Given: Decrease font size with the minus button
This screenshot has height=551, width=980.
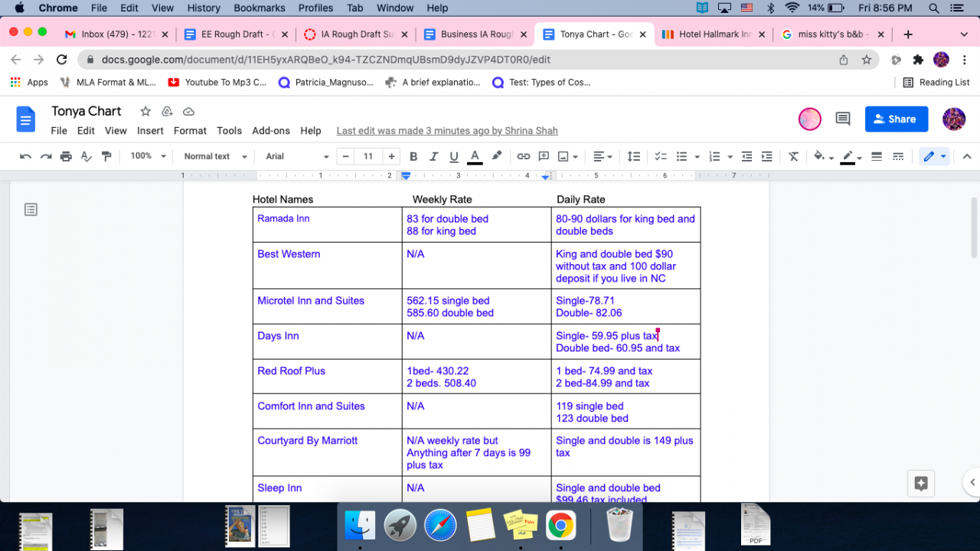Looking at the screenshot, I should [346, 156].
